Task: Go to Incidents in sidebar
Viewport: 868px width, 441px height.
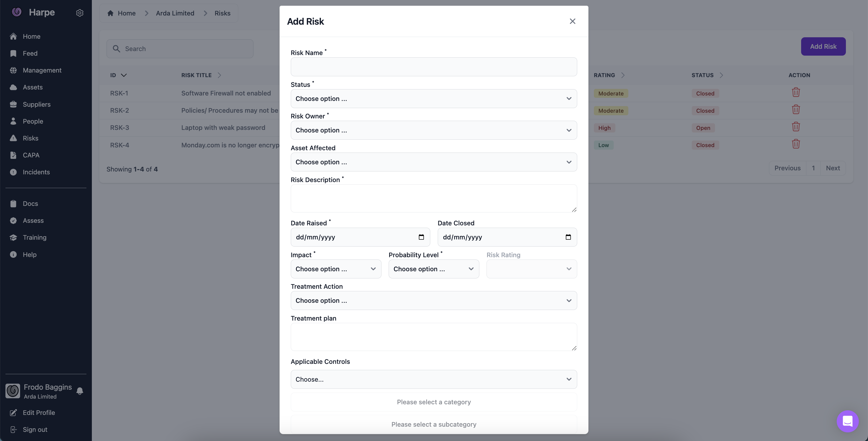Action: coord(36,172)
